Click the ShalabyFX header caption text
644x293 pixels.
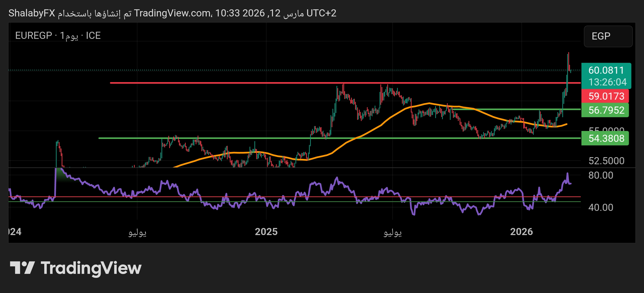click(x=32, y=13)
